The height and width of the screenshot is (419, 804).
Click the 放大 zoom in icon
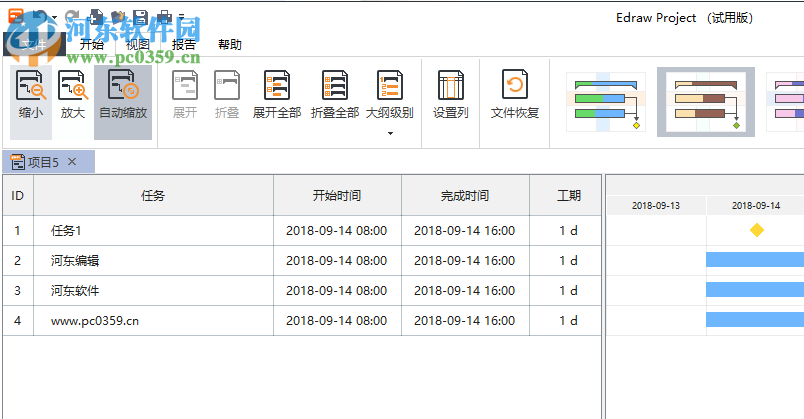[73, 86]
